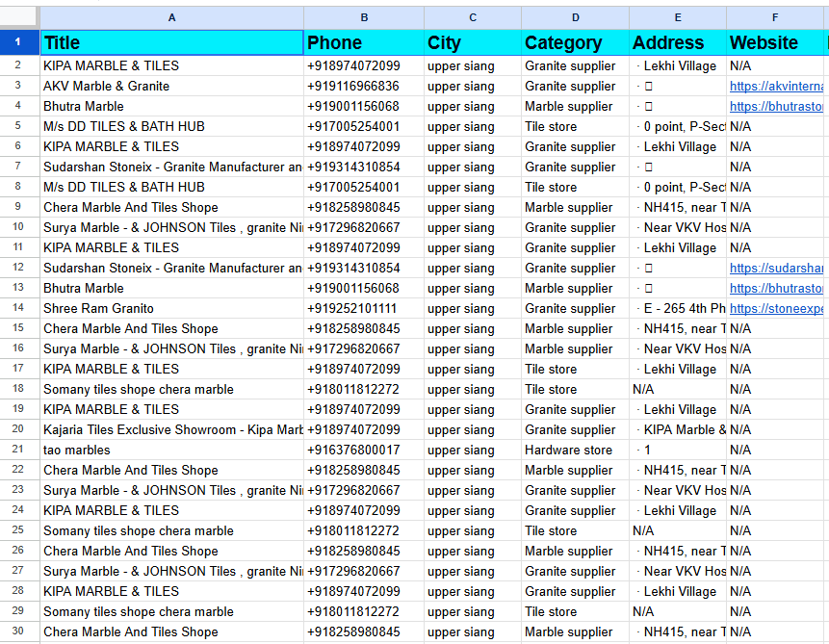Select AKV Marble & Granite cell
Viewport: 829px width, 644px height.
[171, 87]
